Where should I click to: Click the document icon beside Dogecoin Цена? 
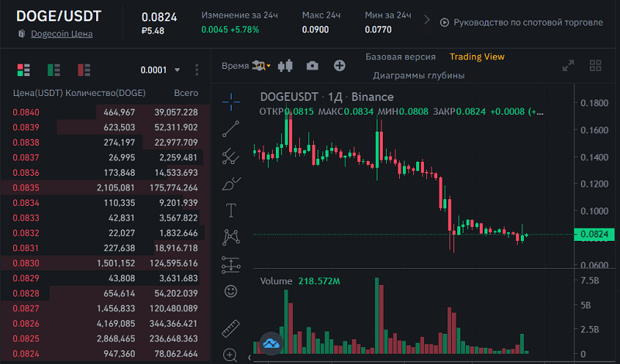click(22, 34)
